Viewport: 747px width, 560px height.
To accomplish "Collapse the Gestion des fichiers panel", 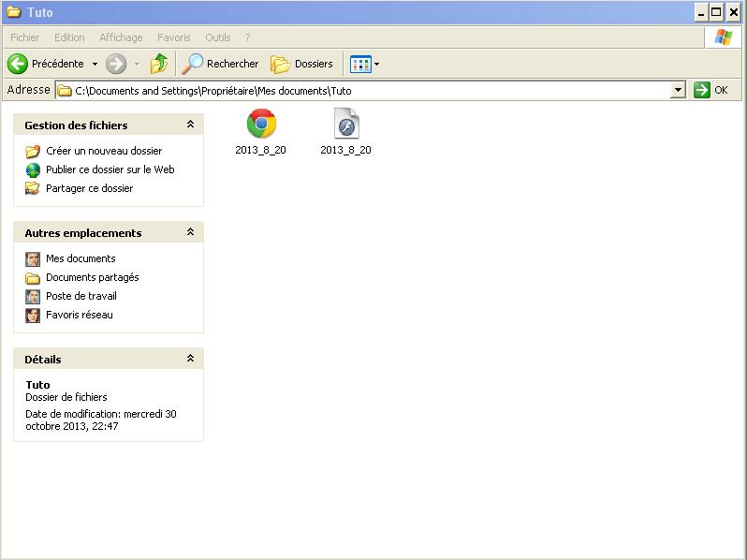I will click(x=190, y=125).
